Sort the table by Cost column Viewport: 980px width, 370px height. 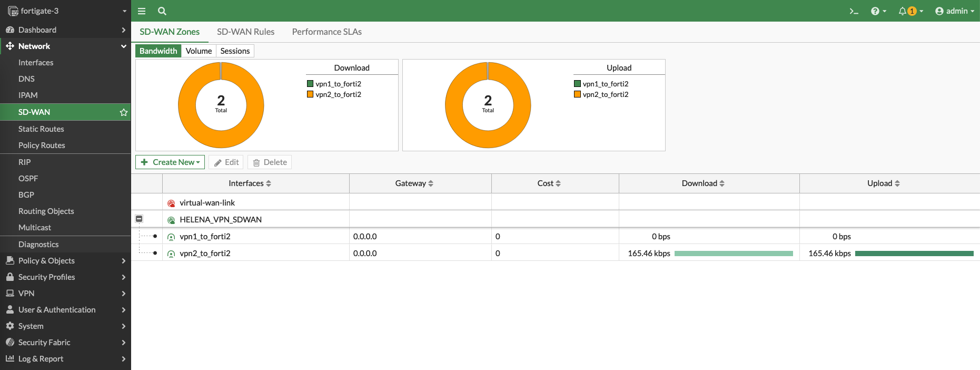[549, 183]
